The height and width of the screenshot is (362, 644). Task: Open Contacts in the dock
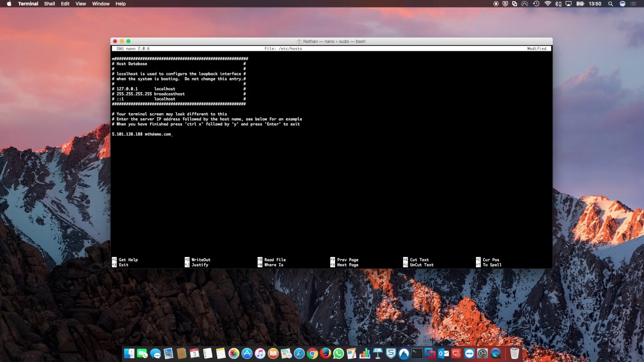(x=181, y=353)
